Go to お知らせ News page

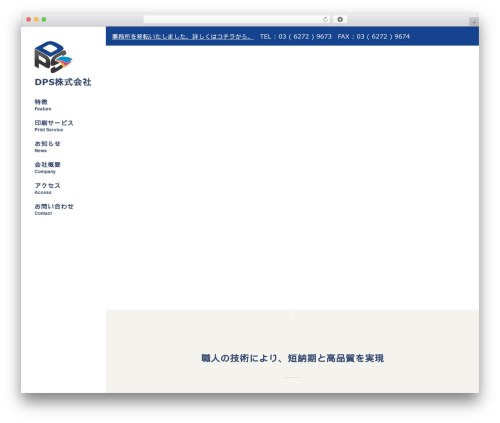pyautogui.click(x=47, y=147)
